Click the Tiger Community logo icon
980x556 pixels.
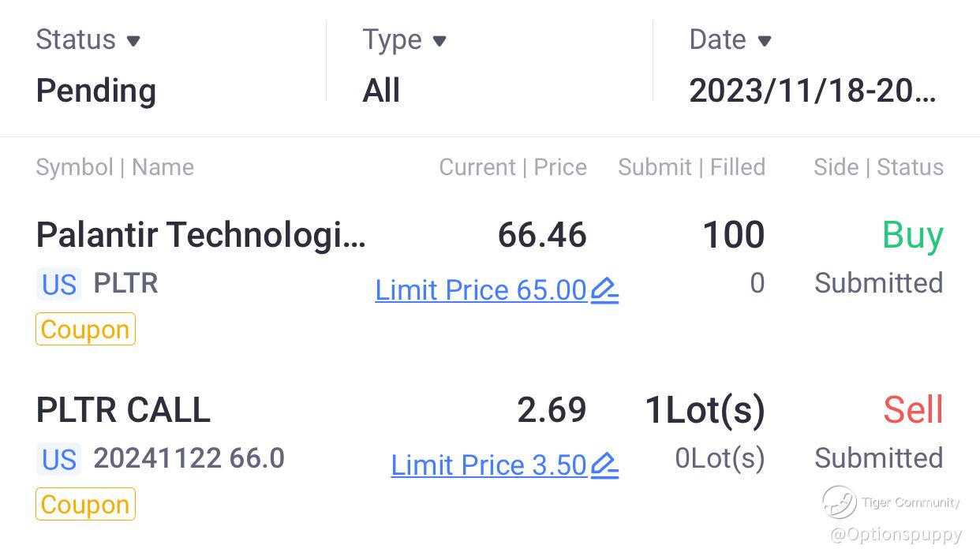(839, 502)
